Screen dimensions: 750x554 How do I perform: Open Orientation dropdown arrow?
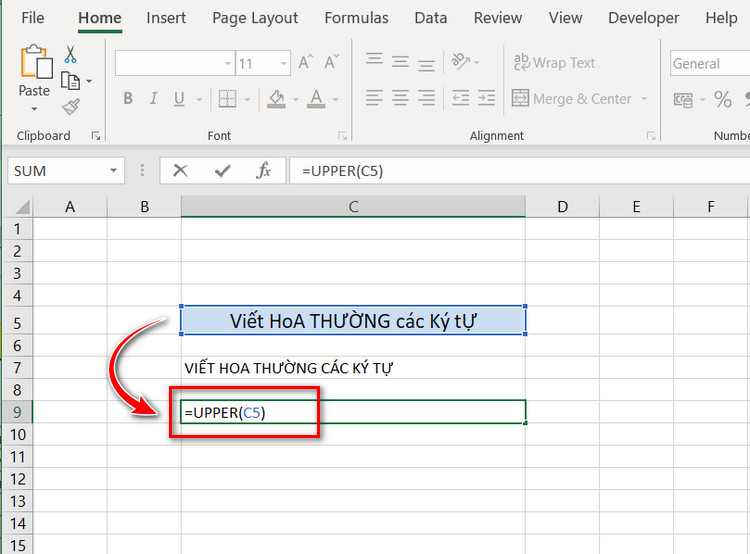click(x=476, y=62)
